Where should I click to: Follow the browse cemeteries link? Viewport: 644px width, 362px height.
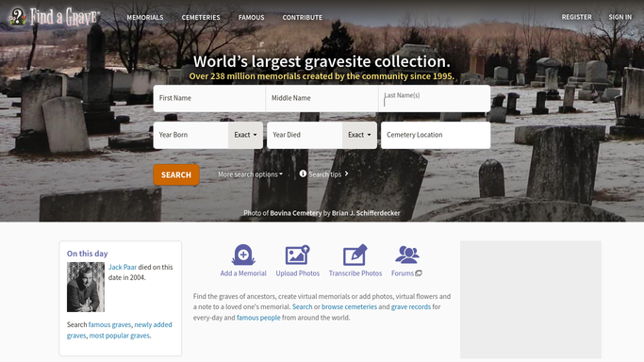[x=349, y=306]
